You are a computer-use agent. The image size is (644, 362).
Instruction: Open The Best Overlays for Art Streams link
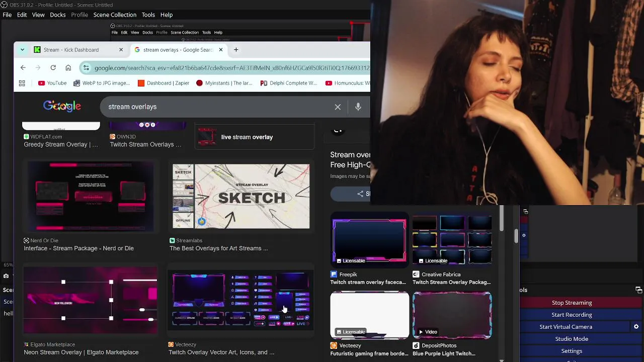click(x=218, y=248)
